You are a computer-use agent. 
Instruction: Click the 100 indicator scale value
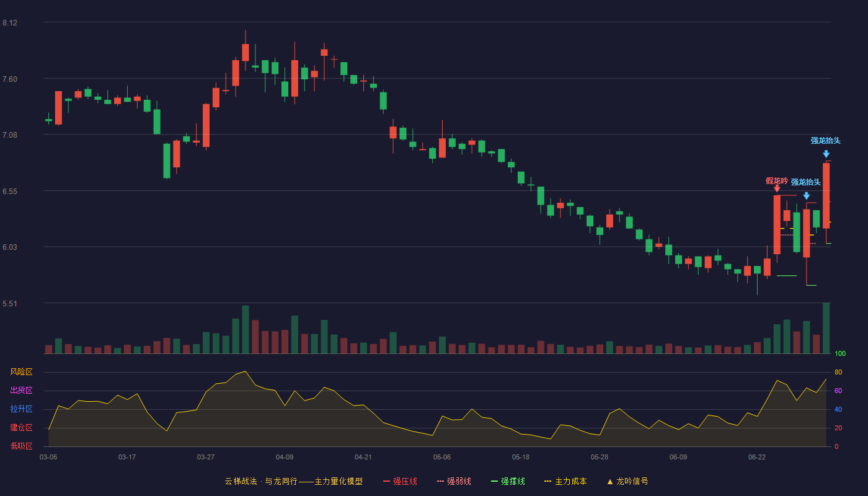(x=840, y=354)
